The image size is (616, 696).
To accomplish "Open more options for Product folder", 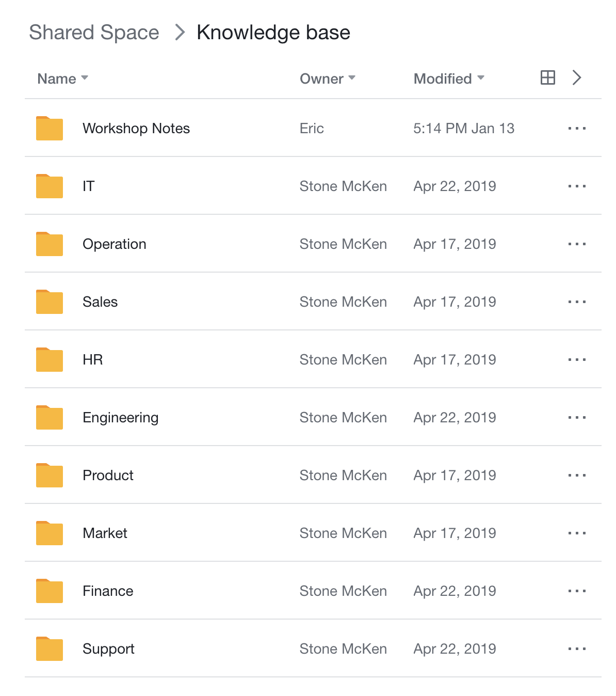I will 577,476.
